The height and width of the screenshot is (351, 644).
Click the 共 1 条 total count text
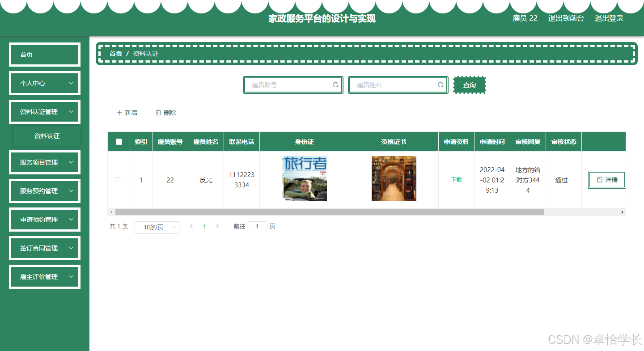click(x=119, y=226)
